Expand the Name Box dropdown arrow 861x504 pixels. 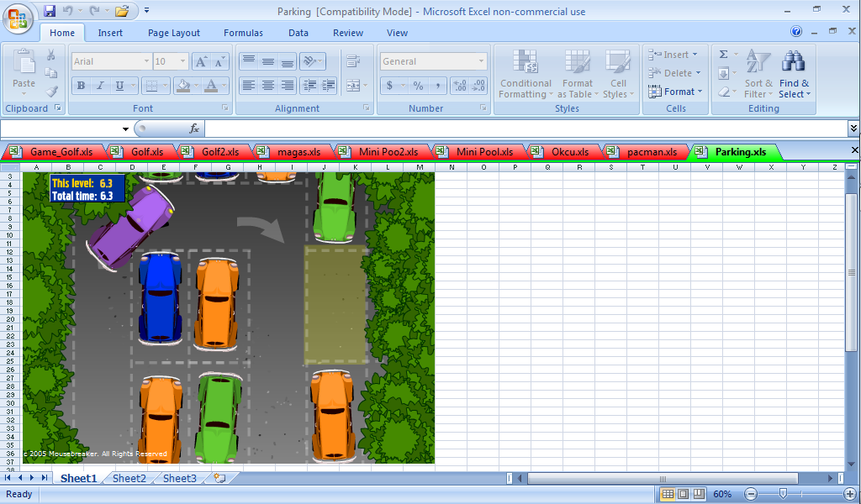126,129
